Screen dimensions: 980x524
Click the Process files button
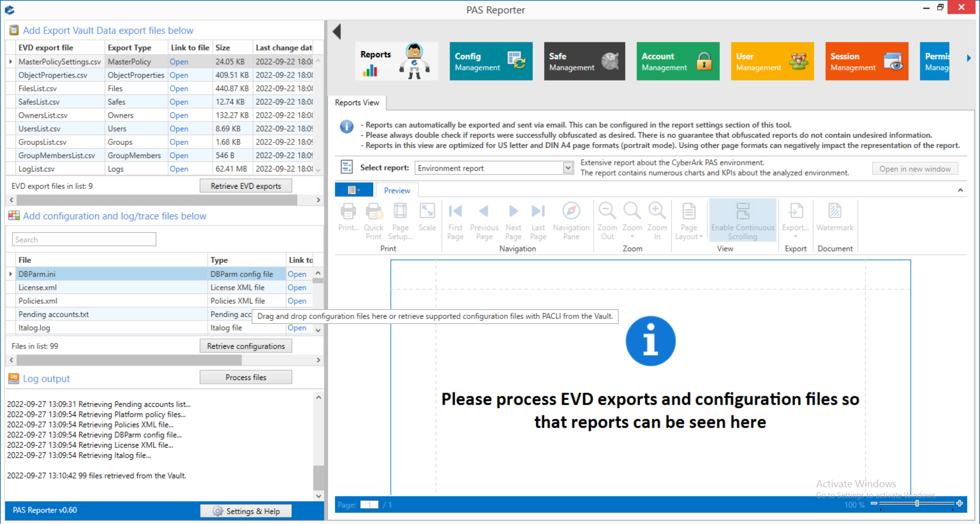click(246, 377)
